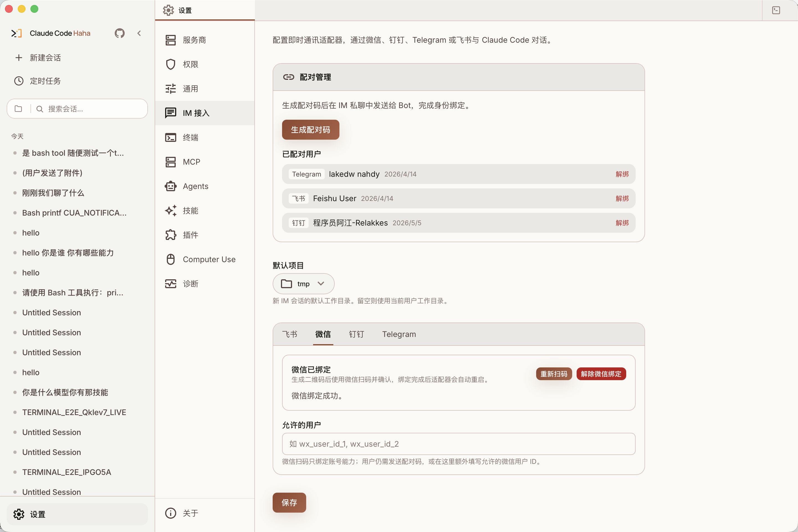Click the 权限 shield icon

(170, 64)
